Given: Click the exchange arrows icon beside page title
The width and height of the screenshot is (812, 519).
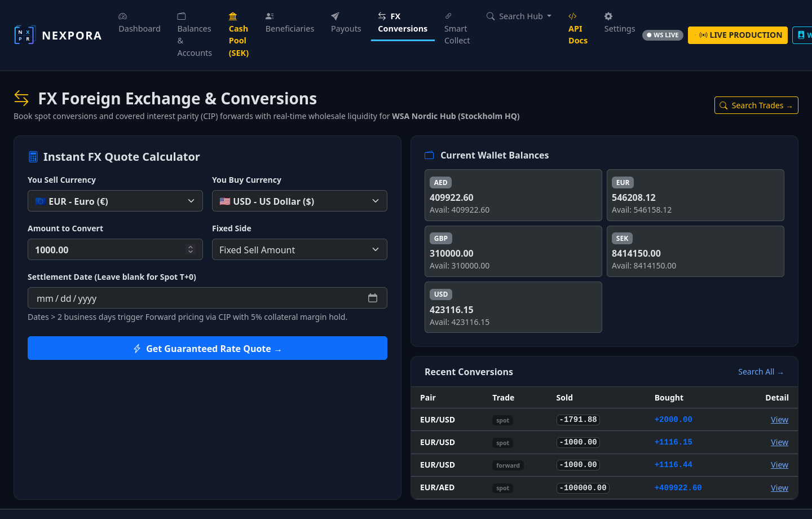Looking at the screenshot, I should [x=21, y=98].
